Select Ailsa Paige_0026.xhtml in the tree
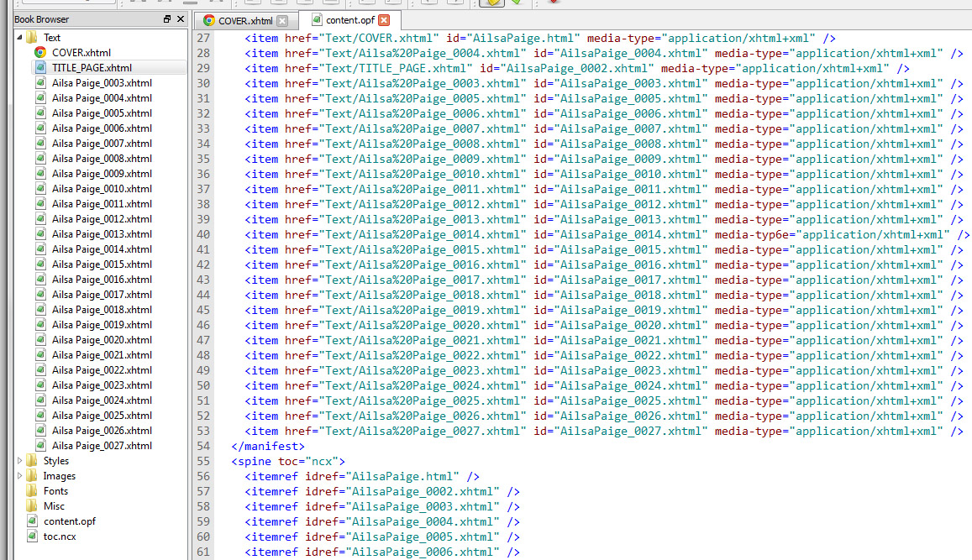This screenshot has width=972, height=560. tap(102, 431)
